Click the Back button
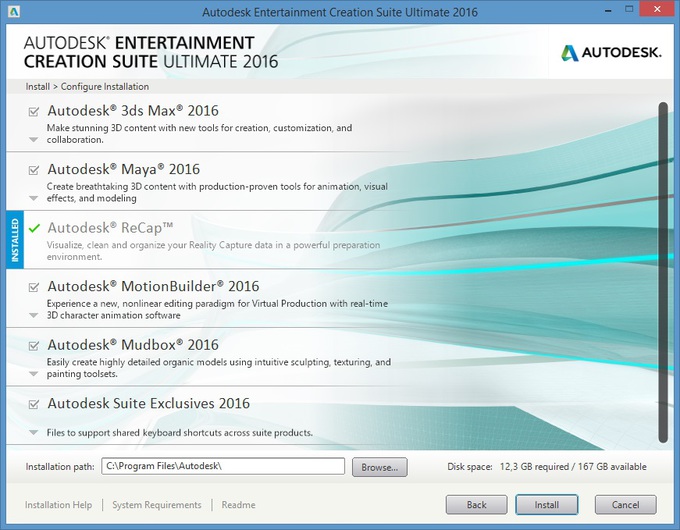 (476, 505)
